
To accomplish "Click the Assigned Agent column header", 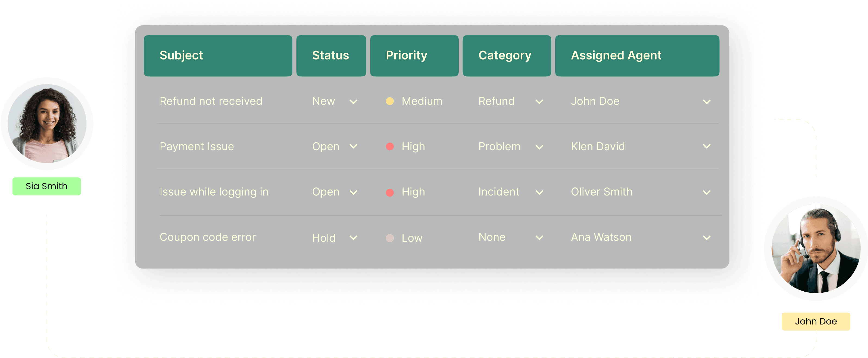I will pos(636,55).
